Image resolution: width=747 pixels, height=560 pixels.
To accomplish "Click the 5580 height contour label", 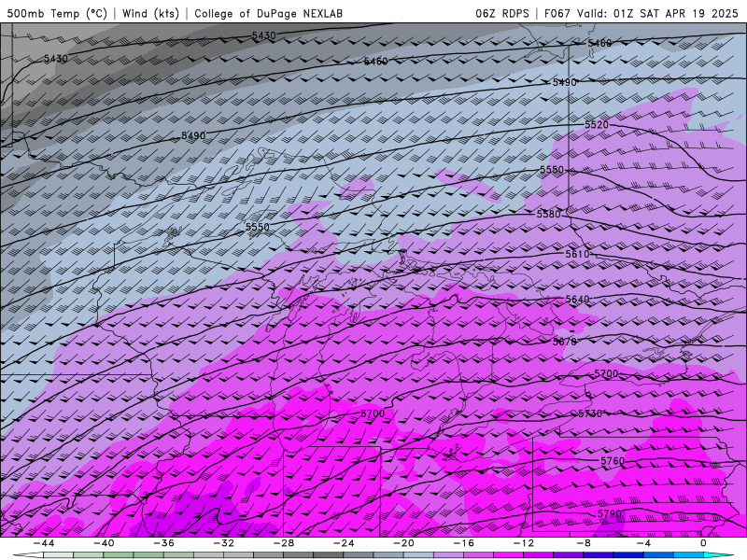I will point(549,215).
